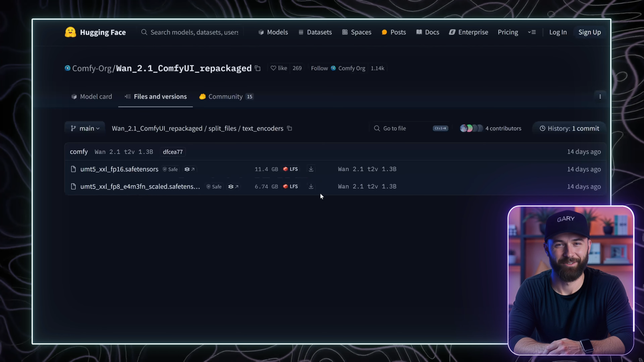Screen dimensions: 644x362
Task: Open the repository three-dot options menu
Action: click(600, 97)
